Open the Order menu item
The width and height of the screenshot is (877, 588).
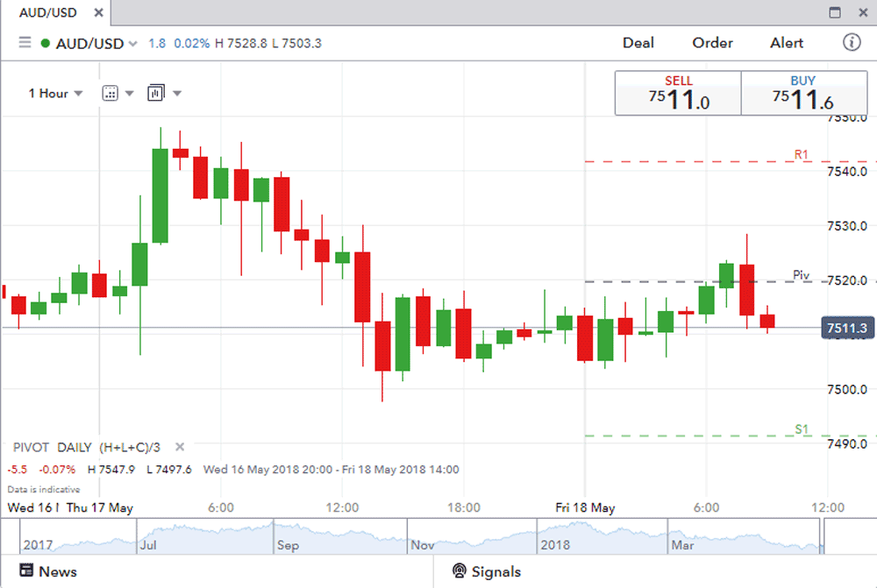[x=712, y=43]
